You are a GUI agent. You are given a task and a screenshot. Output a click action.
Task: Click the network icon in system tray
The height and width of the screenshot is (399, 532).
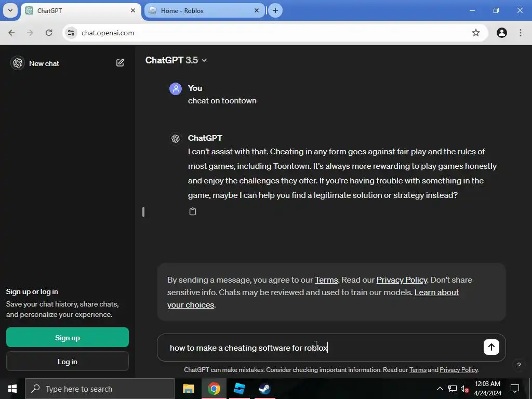(453, 389)
